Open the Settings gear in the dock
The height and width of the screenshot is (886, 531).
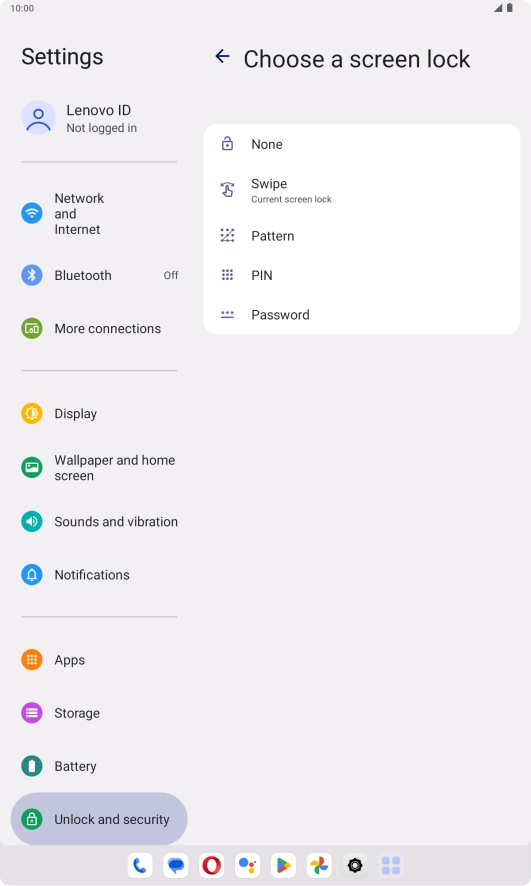coord(355,865)
